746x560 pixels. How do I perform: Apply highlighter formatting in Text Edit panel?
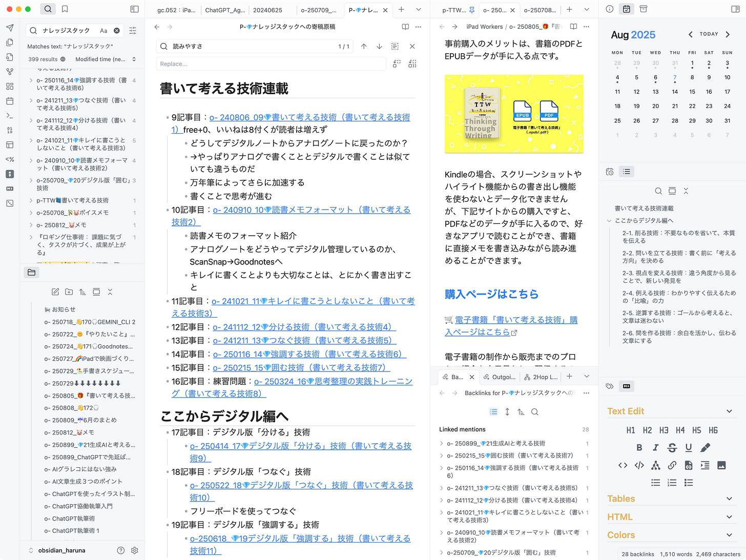pyautogui.click(x=706, y=448)
